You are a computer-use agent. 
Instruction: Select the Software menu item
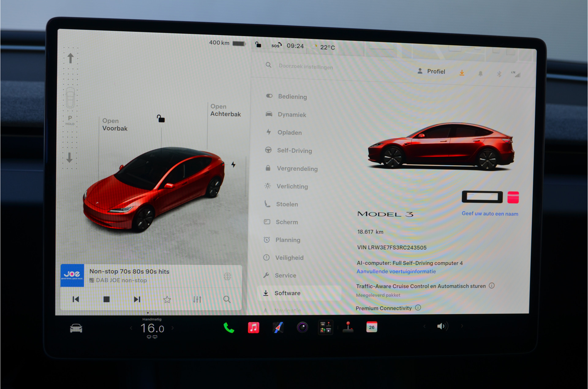(x=299, y=293)
